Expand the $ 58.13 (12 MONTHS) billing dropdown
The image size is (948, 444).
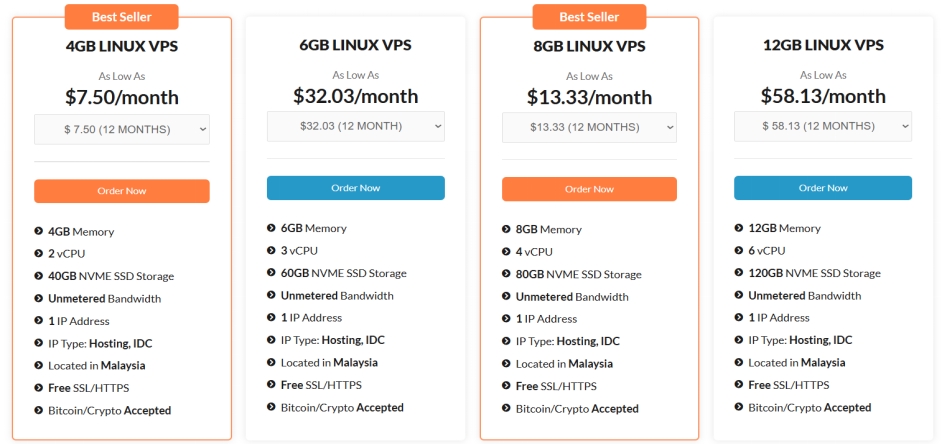823,126
